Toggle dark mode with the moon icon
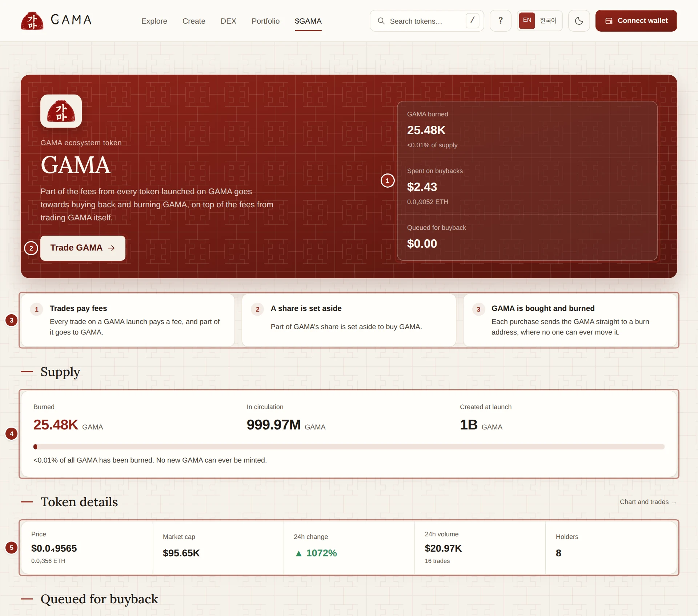 click(579, 21)
